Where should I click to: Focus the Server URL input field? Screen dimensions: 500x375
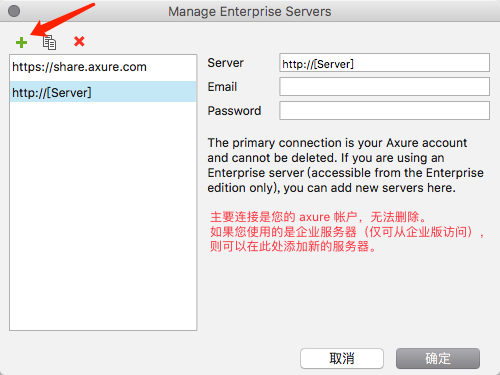point(384,63)
